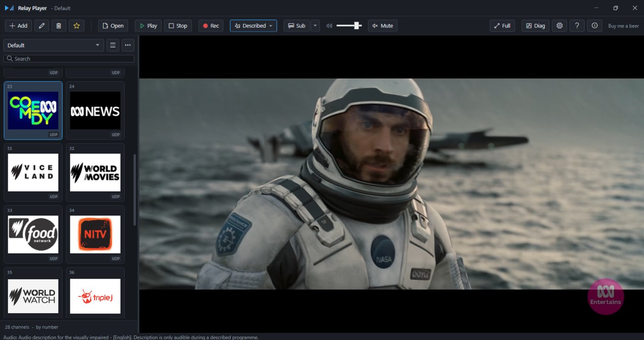Open the Described audio track dropdown

point(253,26)
